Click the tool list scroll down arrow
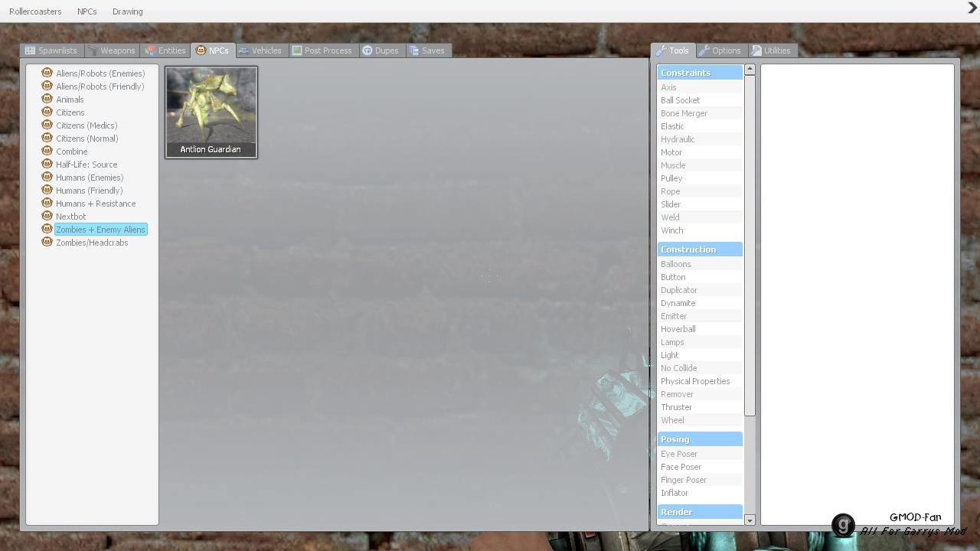This screenshot has height=551, width=980. (750, 520)
